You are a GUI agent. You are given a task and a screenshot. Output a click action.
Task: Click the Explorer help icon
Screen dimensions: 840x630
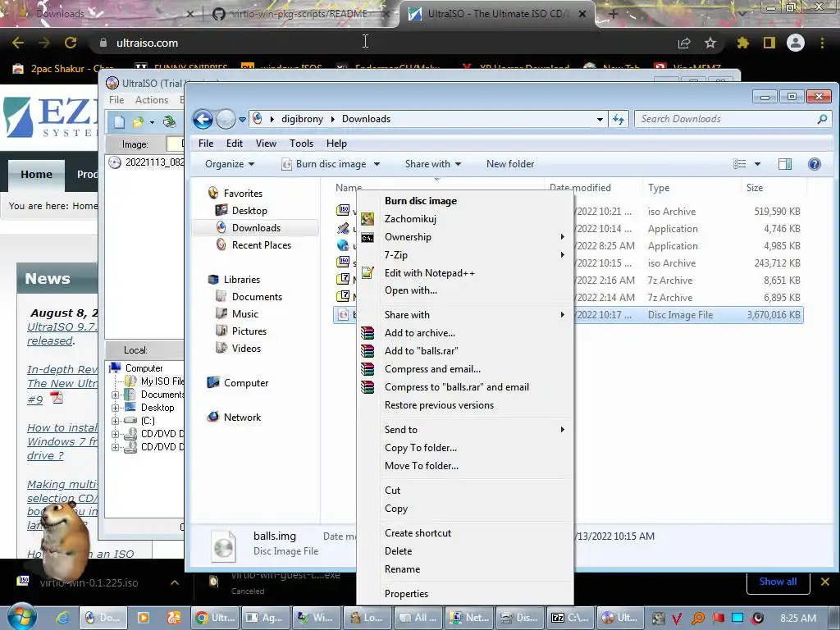(815, 164)
